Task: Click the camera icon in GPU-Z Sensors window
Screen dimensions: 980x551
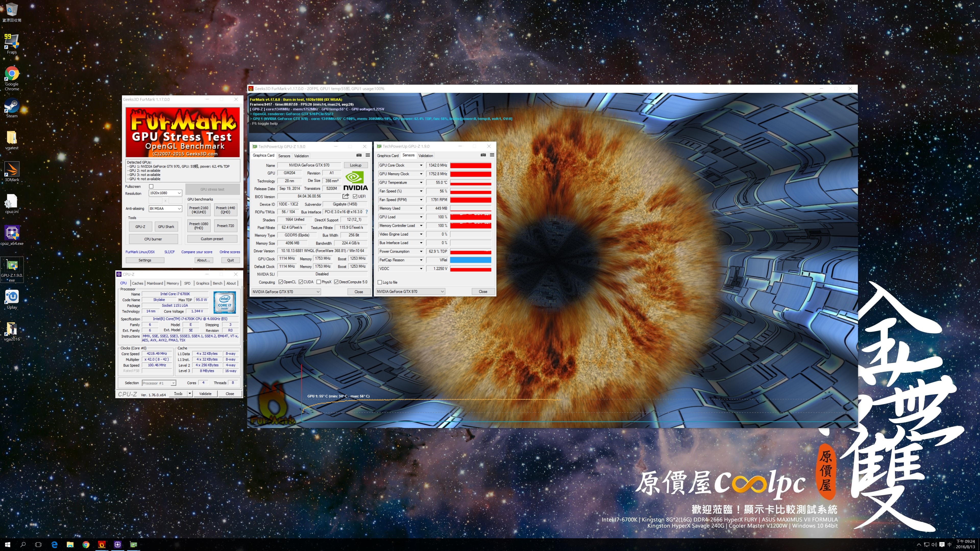Action: pyautogui.click(x=483, y=155)
